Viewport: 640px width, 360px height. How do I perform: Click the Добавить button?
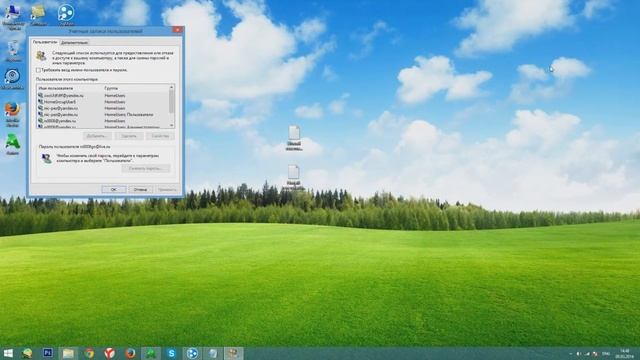[97, 136]
